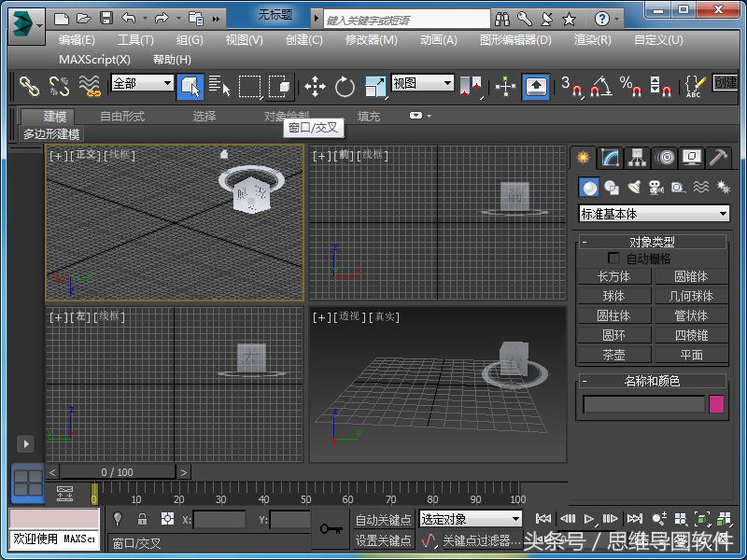747x560 pixels.
Task: Click the Rotate tool icon
Action: point(345,87)
